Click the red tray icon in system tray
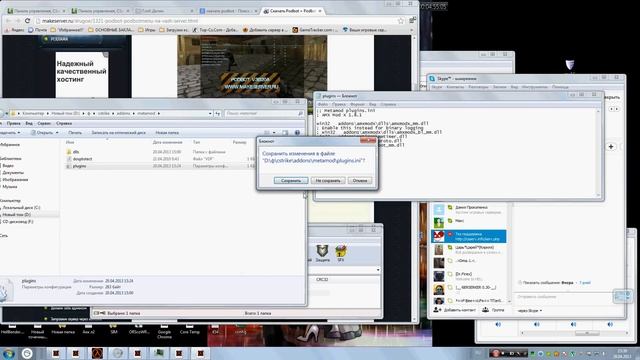The height and width of the screenshot is (360, 640). pyautogui.click(x=495, y=353)
